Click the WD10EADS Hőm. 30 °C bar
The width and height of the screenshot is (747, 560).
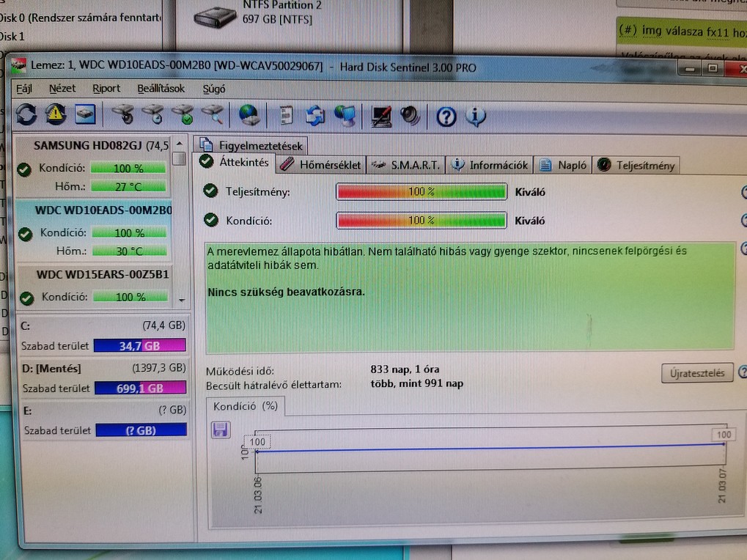click(x=130, y=251)
